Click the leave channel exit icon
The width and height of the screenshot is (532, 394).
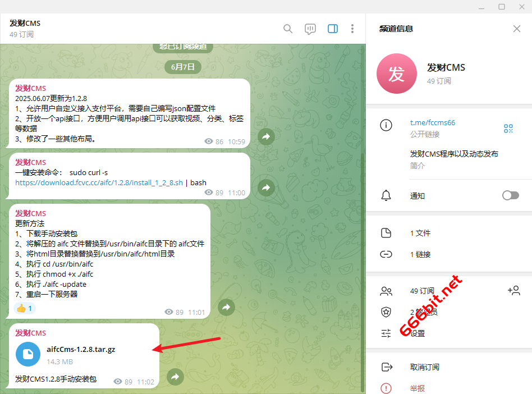[x=387, y=367]
